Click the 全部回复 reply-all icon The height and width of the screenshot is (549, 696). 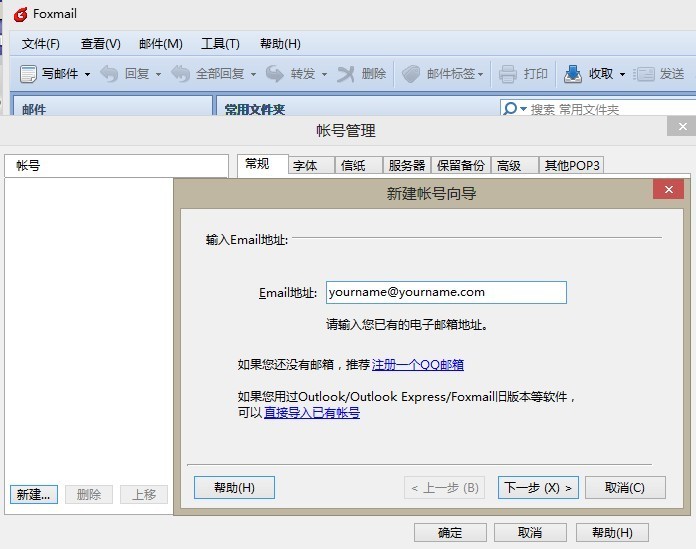coord(180,74)
